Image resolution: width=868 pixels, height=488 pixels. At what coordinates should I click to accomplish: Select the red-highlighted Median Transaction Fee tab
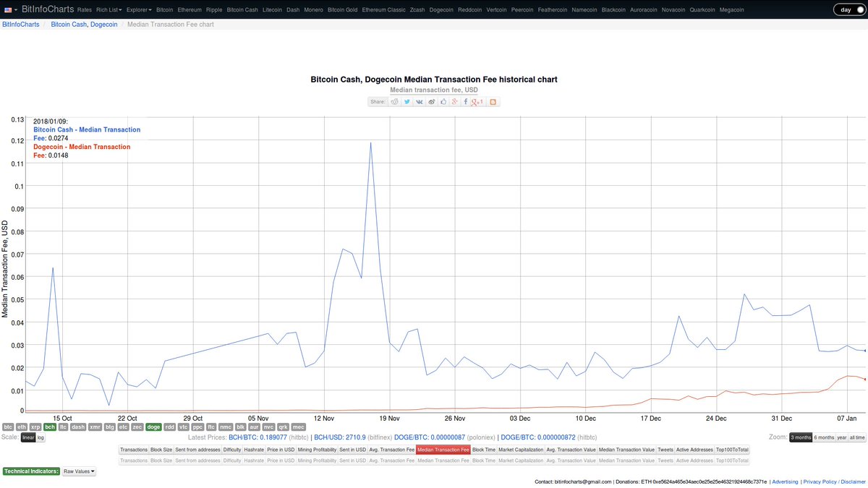443,450
